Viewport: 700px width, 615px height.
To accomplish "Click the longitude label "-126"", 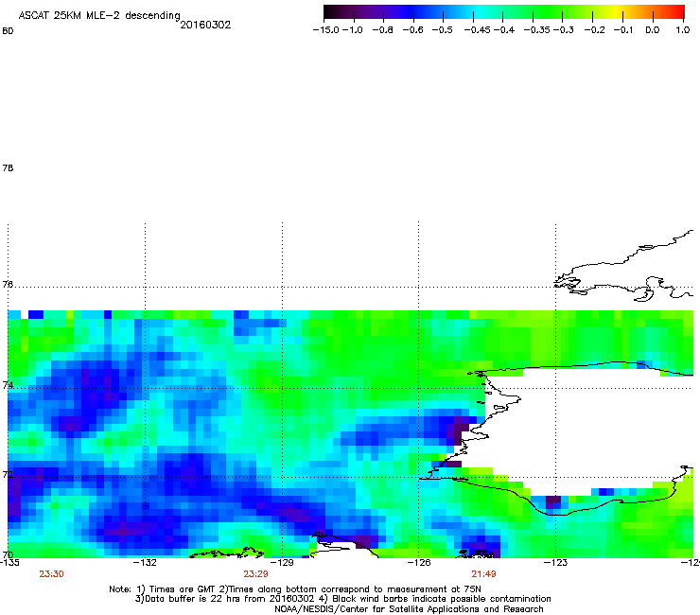I will [x=419, y=563].
